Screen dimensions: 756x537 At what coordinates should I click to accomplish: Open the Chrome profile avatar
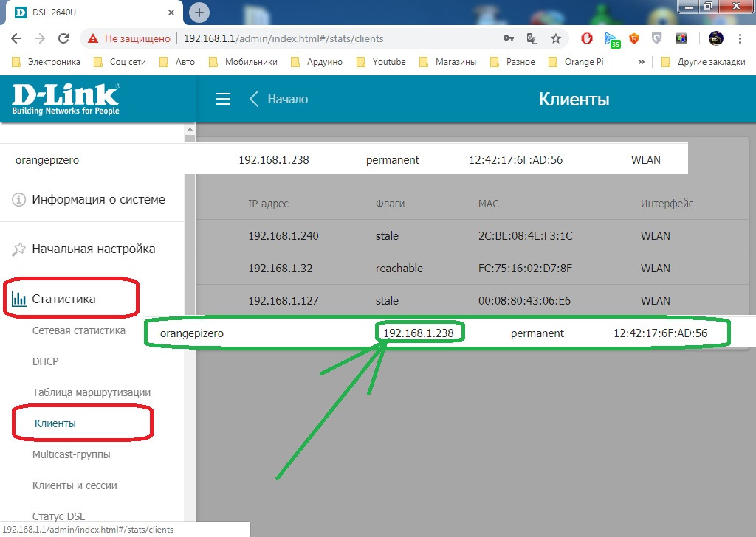coord(716,38)
